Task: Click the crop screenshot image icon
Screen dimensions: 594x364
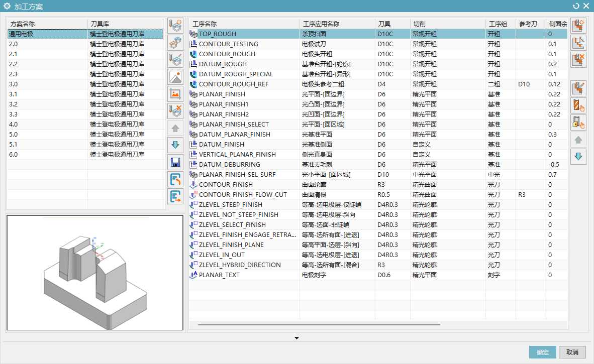Action: [x=175, y=94]
